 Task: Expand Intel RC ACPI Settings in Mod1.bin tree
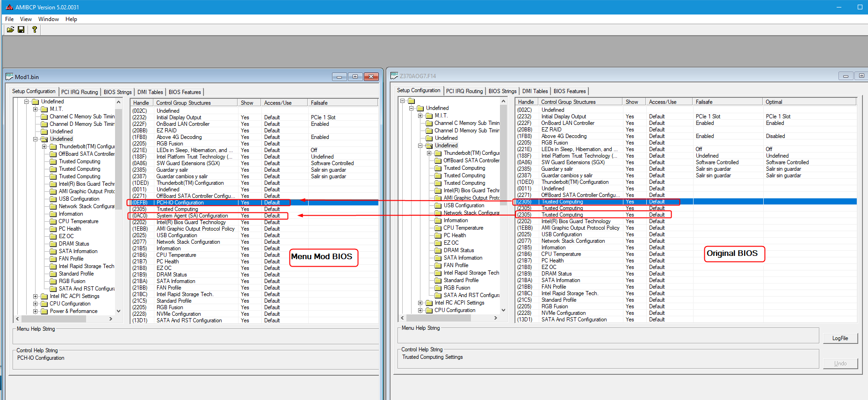click(x=36, y=296)
